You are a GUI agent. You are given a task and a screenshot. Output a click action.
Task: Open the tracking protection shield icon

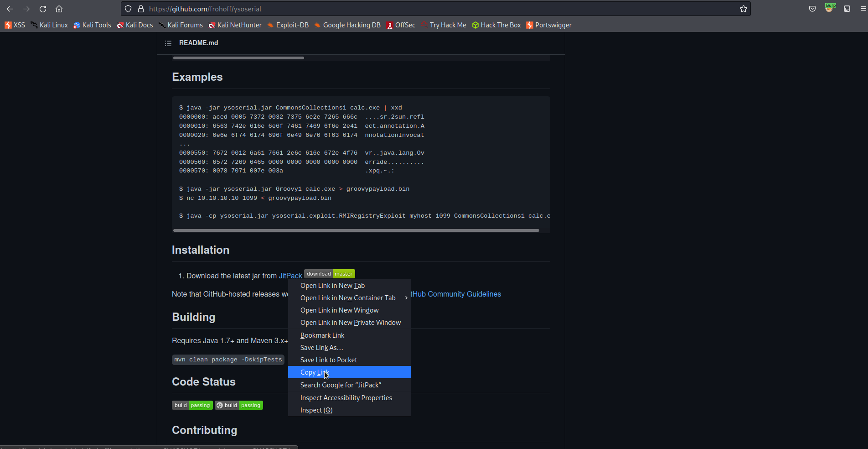pos(128,9)
